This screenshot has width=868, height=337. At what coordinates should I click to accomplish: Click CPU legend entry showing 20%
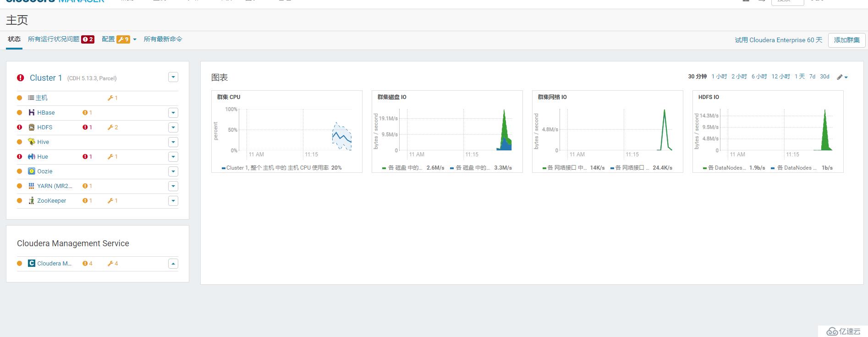(282, 168)
